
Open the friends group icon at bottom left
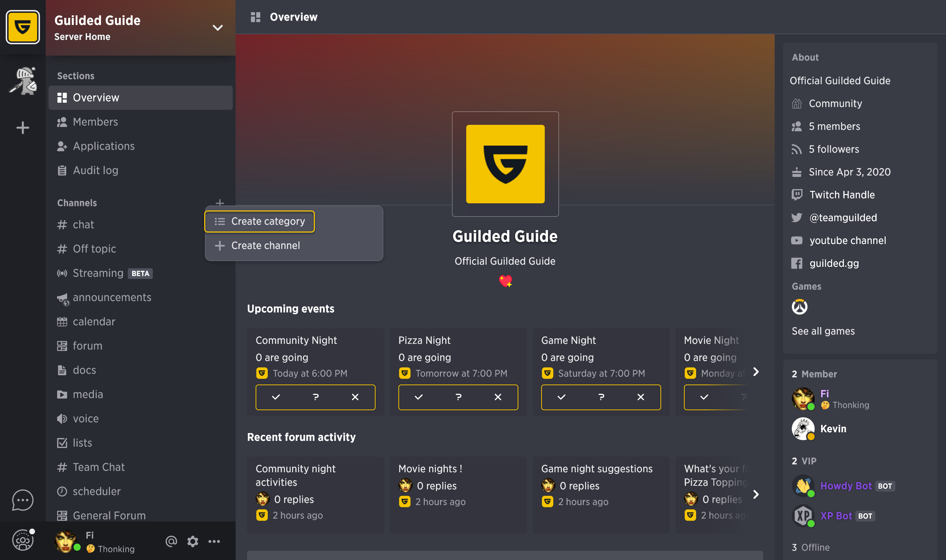click(22, 540)
